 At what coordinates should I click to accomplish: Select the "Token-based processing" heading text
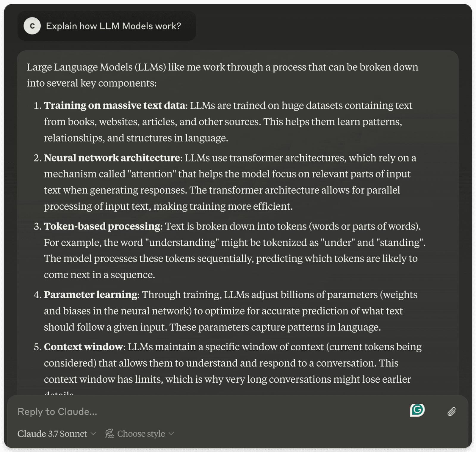(x=102, y=226)
